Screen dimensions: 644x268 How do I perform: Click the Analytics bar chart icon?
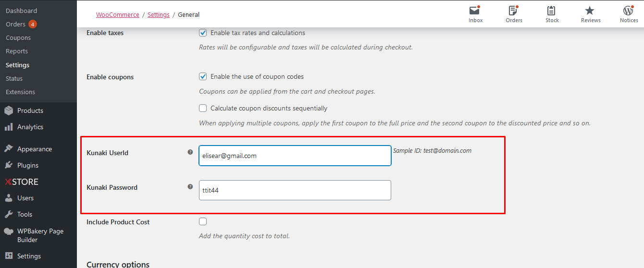(x=9, y=127)
